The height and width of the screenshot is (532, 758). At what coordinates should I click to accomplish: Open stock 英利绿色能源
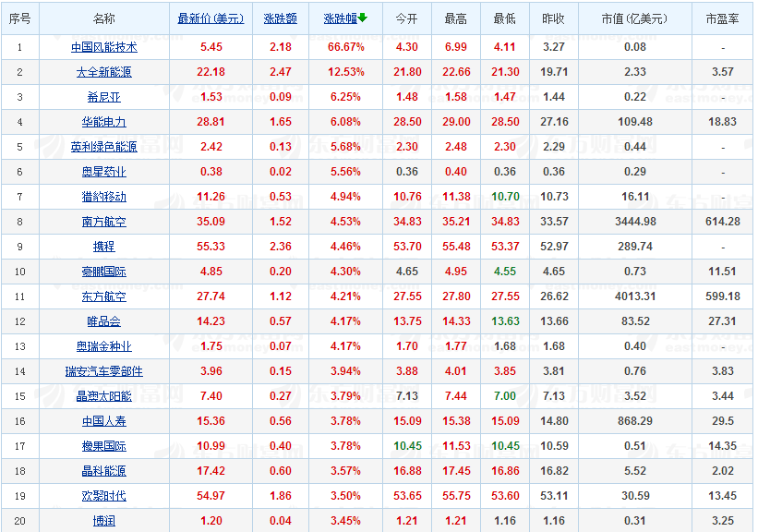[104, 147]
